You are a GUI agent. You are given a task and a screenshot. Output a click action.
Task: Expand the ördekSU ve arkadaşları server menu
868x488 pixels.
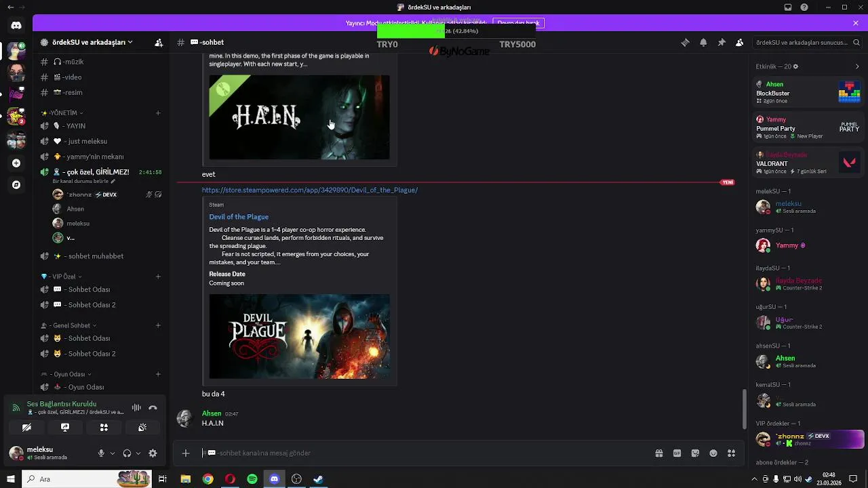(x=91, y=42)
